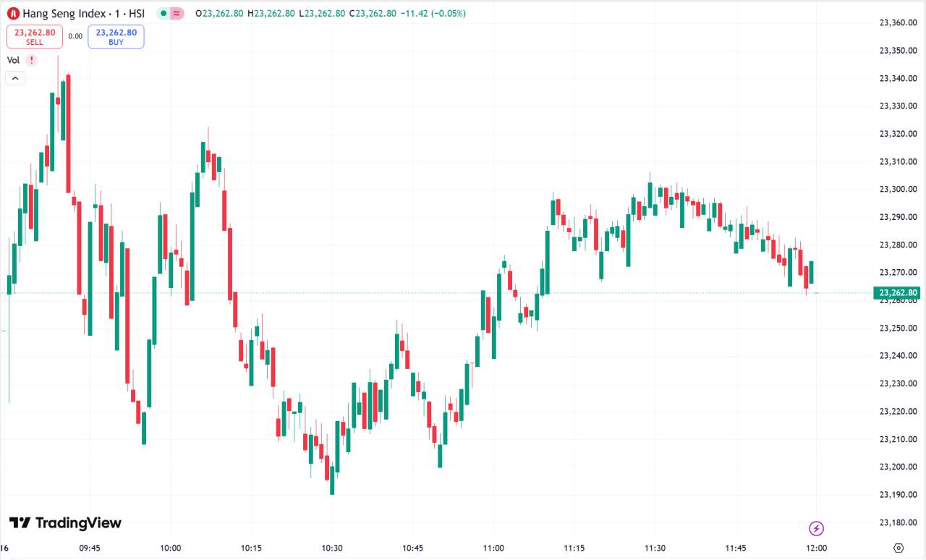Click the 23,300.00 price scale label
926x560 pixels.
(898, 190)
